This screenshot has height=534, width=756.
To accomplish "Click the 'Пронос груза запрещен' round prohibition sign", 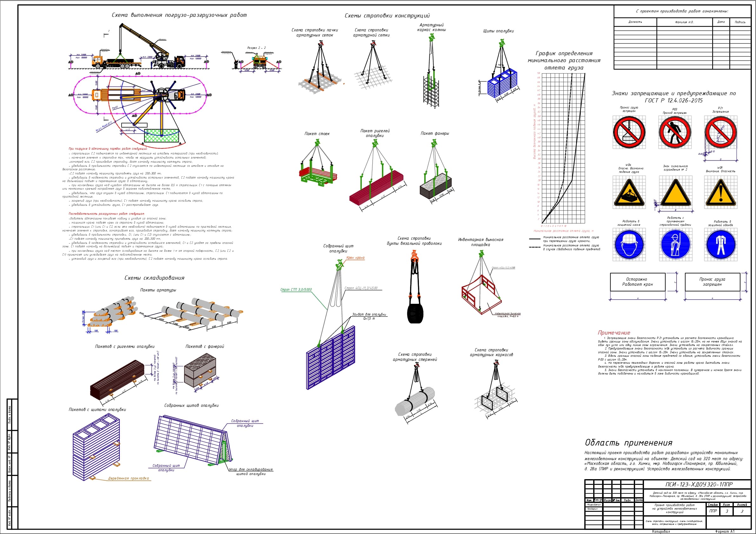I will click(629, 132).
